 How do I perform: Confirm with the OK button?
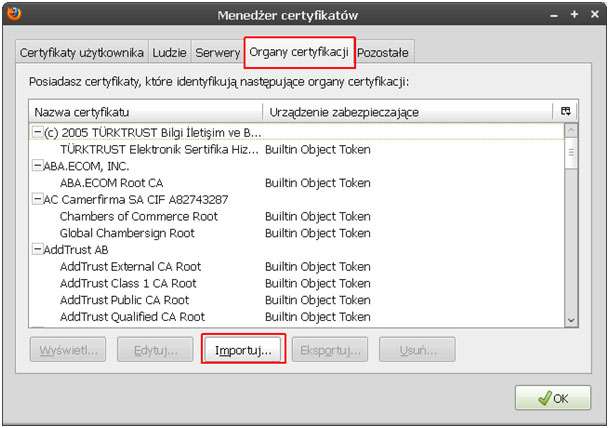[x=553, y=398]
